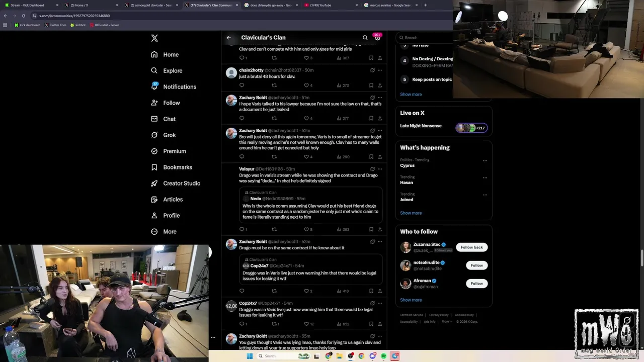Bookmark Zachary Boldt's 51m lawyer post

click(371, 118)
